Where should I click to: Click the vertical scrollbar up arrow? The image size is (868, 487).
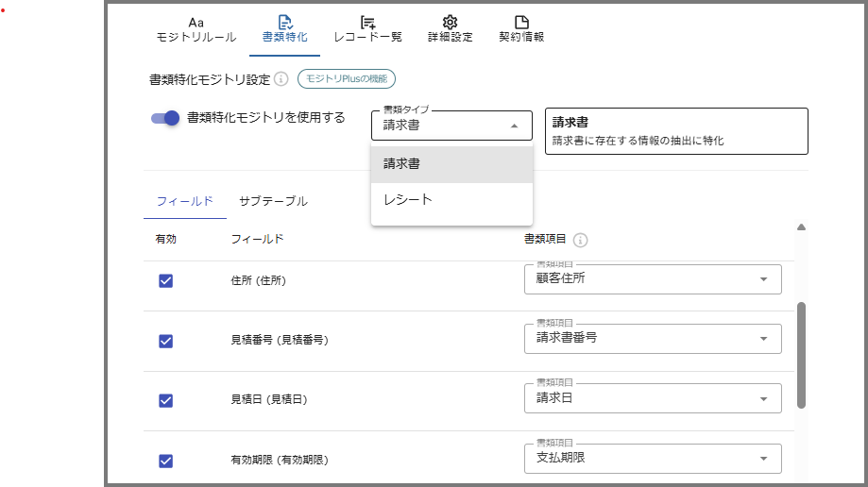[x=801, y=227]
